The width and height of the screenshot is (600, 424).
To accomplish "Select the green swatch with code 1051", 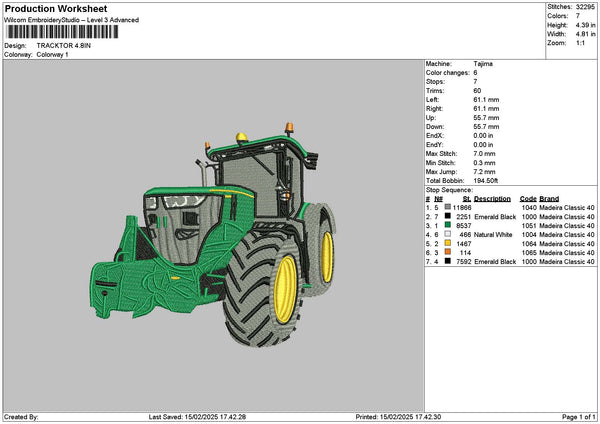I will tap(445, 225).
